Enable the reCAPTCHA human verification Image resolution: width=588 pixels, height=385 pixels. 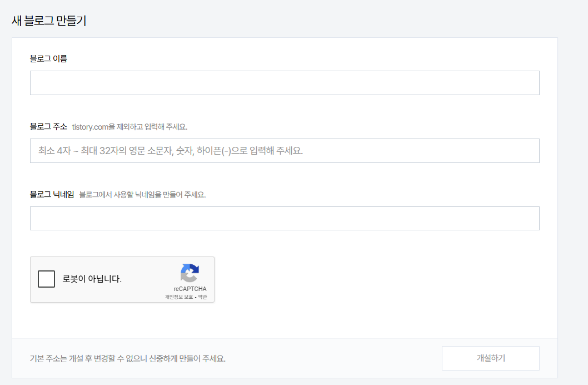click(47, 278)
